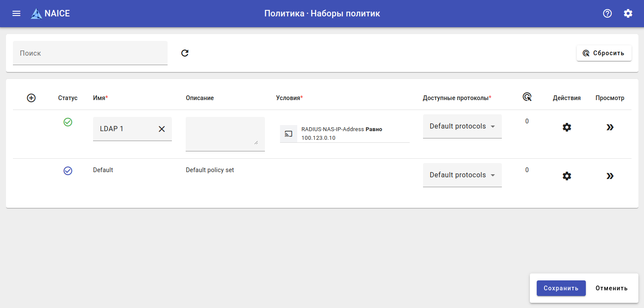644x308 pixels.
Task: Clear the LDAP 1 name field
Action: [x=162, y=129]
